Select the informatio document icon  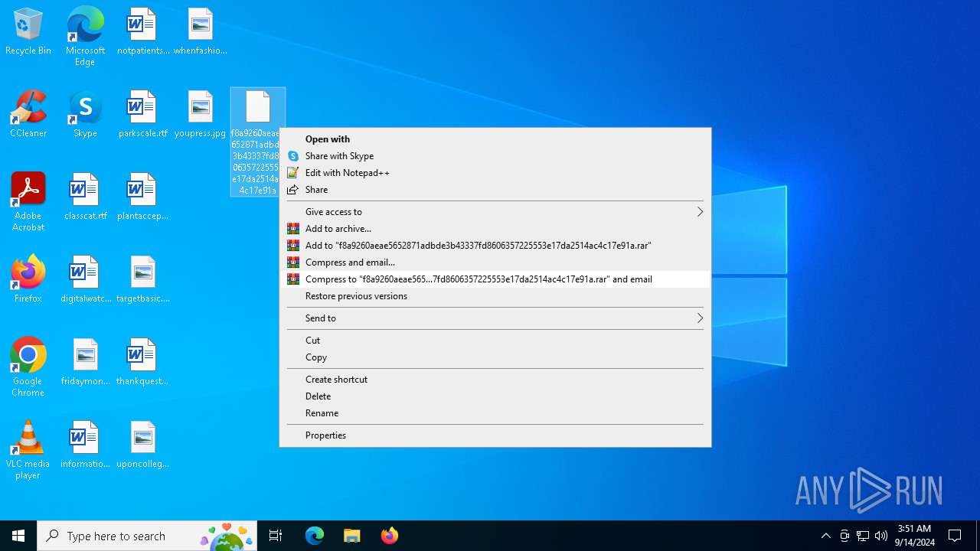(85, 445)
